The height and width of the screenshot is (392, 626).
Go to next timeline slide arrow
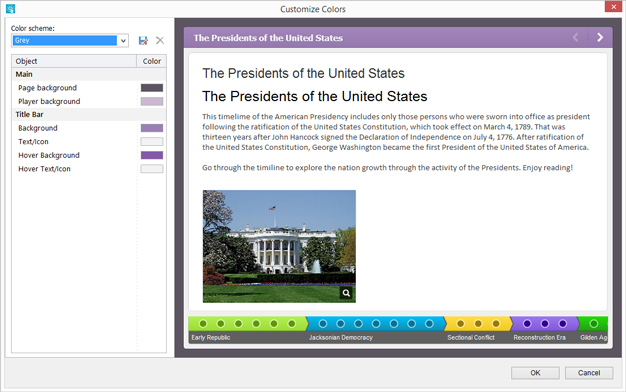[600, 38]
